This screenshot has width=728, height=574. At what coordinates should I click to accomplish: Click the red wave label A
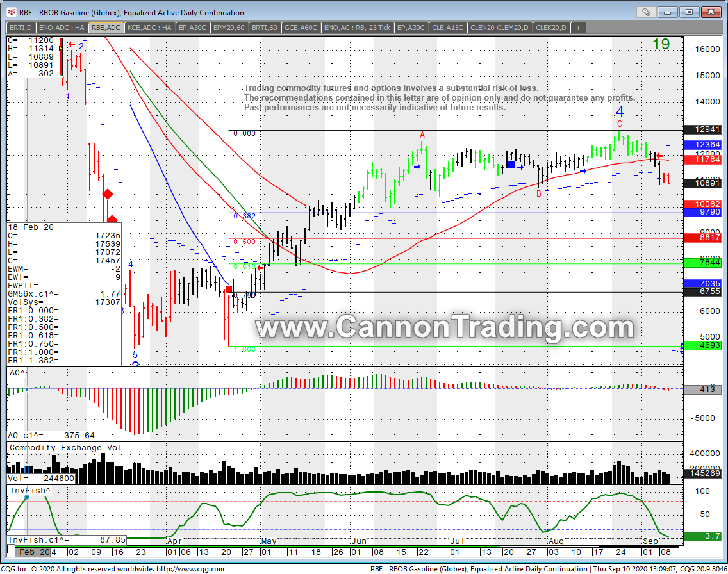422,135
